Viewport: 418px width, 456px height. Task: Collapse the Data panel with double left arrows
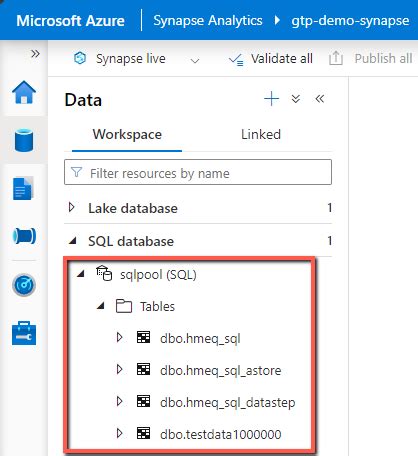pyautogui.click(x=320, y=99)
